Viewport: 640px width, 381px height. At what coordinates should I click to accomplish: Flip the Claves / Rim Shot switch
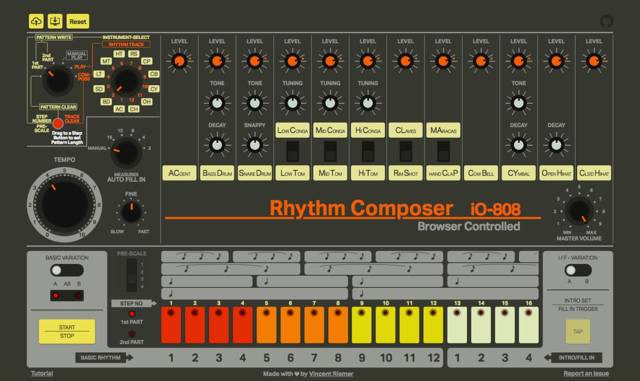click(406, 151)
